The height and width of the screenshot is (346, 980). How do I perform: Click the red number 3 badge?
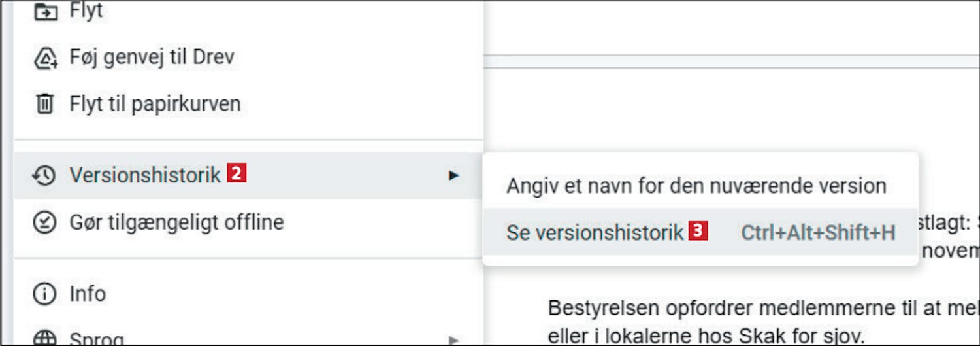tap(698, 232)
